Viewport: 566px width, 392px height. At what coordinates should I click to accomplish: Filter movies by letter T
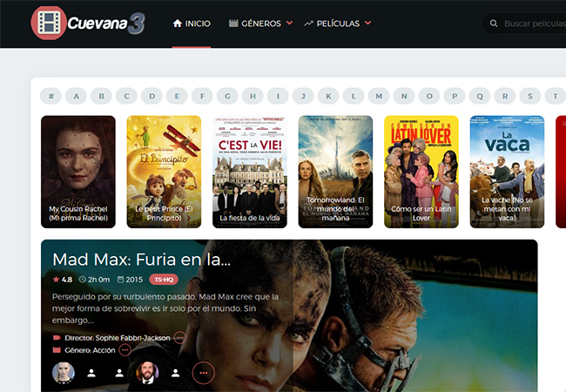(556, 96)
